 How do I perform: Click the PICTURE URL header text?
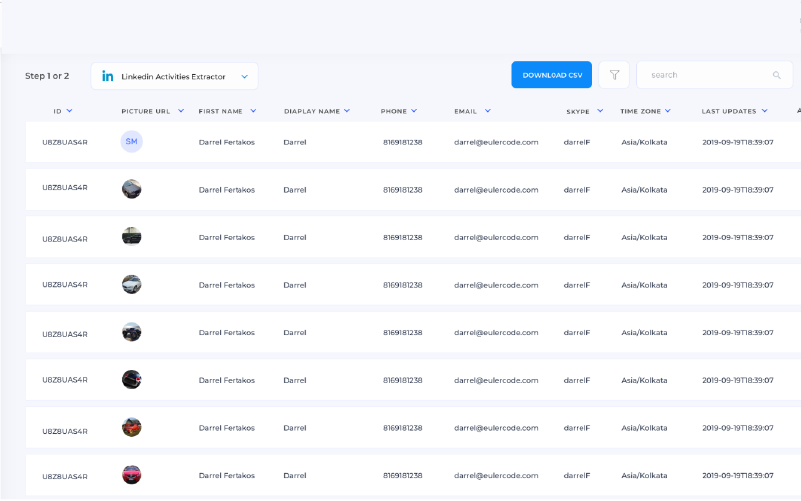[146, 111]
